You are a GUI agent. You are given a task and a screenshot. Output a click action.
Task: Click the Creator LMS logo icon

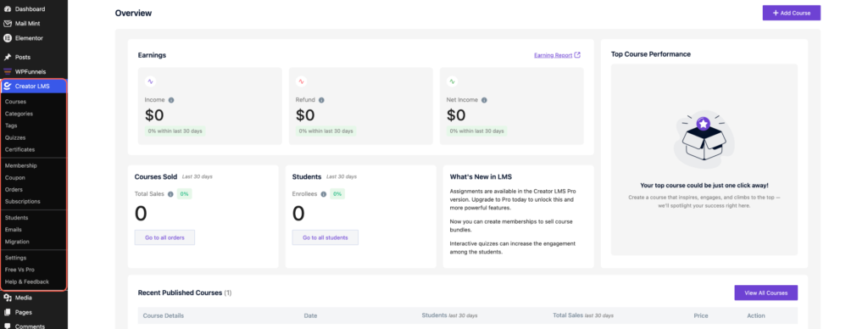coord(7,86)
